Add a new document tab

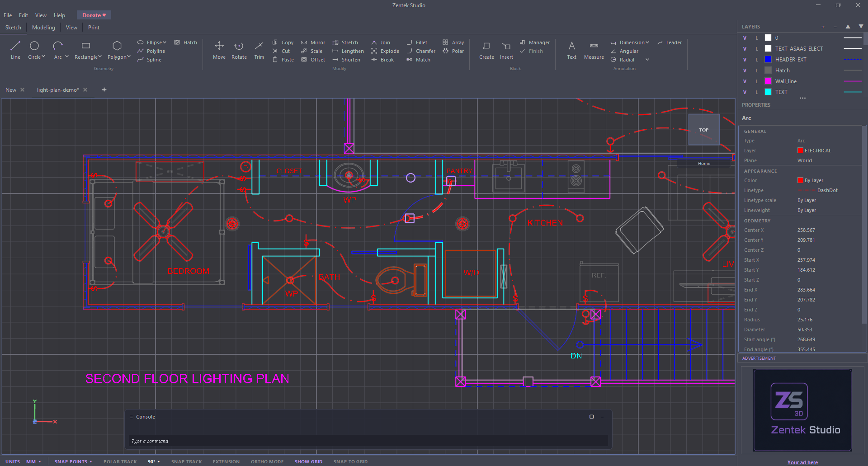click(104, 89)
